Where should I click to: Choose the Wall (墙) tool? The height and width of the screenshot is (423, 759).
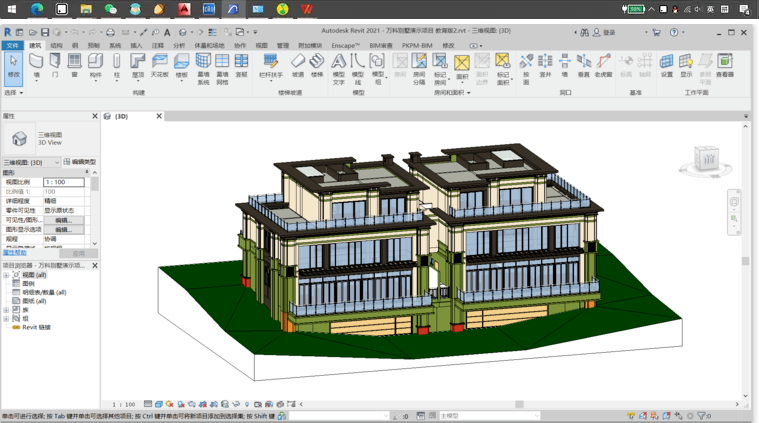[36, 65]
